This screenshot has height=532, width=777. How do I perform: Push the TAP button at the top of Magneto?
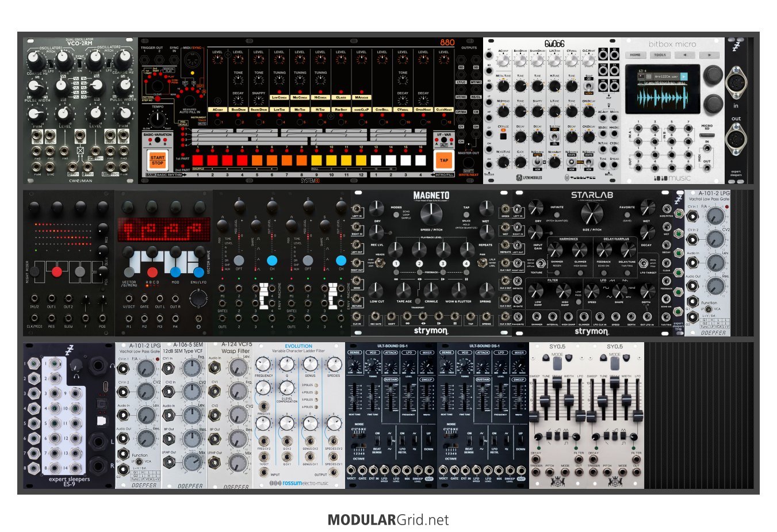click(x=466, y=214)
